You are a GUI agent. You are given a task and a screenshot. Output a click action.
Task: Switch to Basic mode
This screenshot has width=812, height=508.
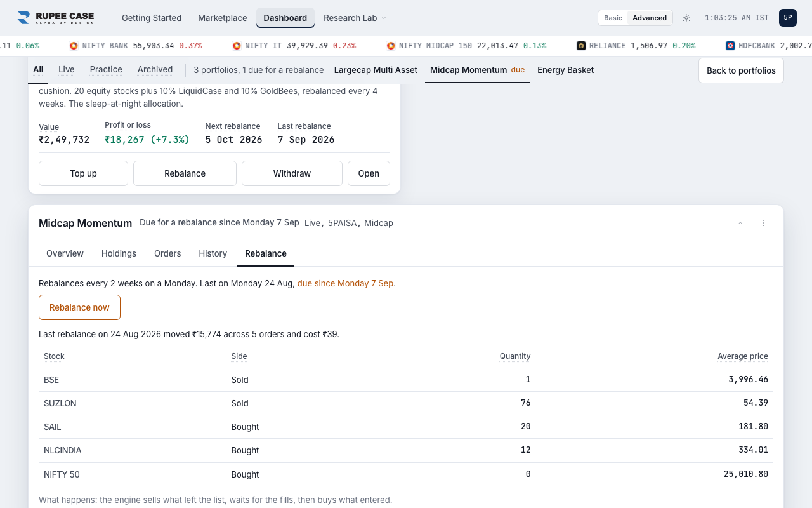coord(613,18)
